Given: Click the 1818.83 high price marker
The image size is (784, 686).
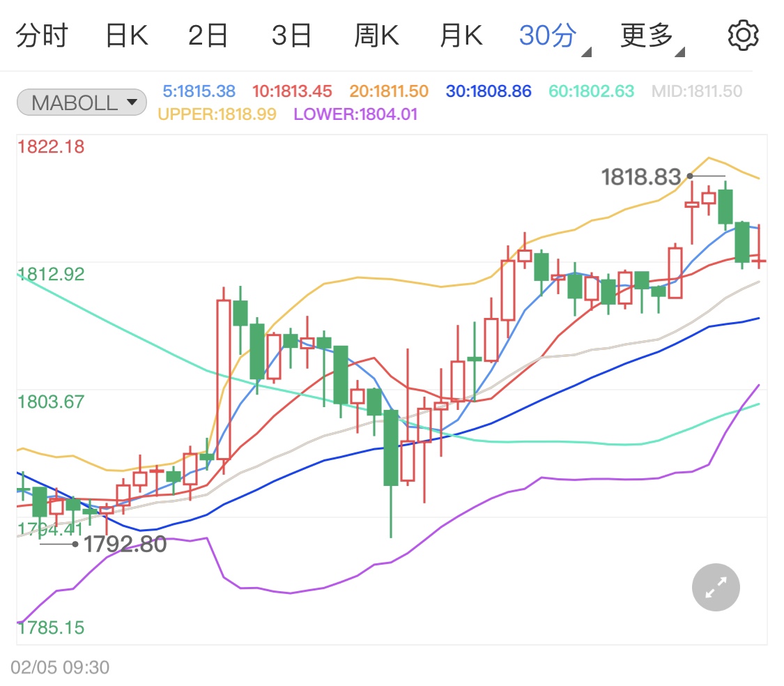Looking at the screenshot, I should [641, 176].
